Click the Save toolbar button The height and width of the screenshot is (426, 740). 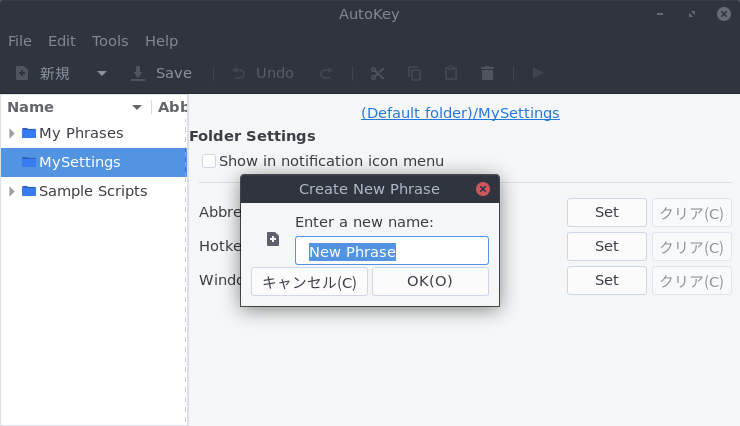[161, 73]
